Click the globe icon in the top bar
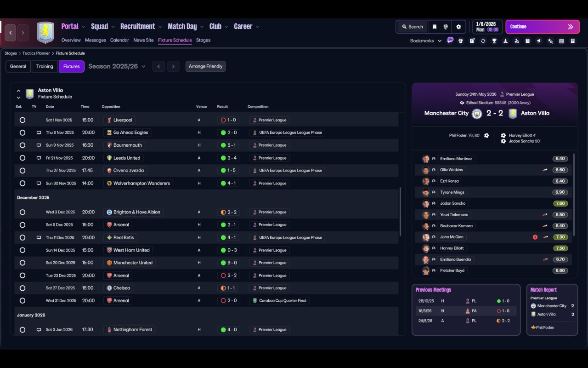 point(446,27)
